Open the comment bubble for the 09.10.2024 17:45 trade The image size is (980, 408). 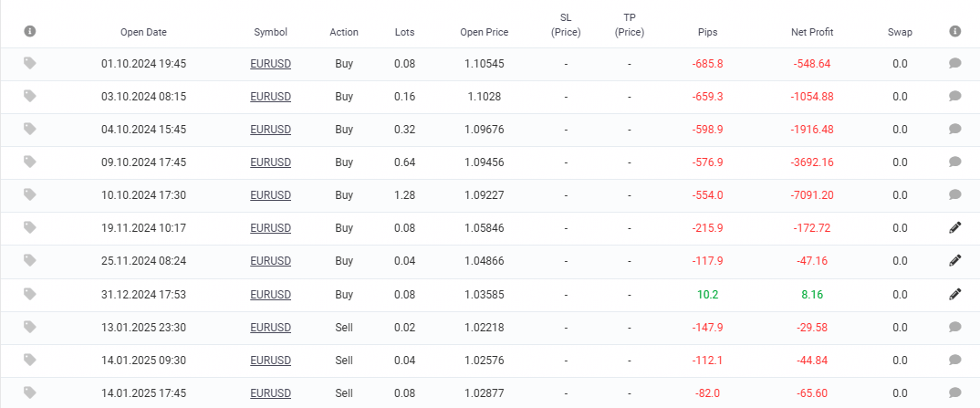(x=954, y=162)
